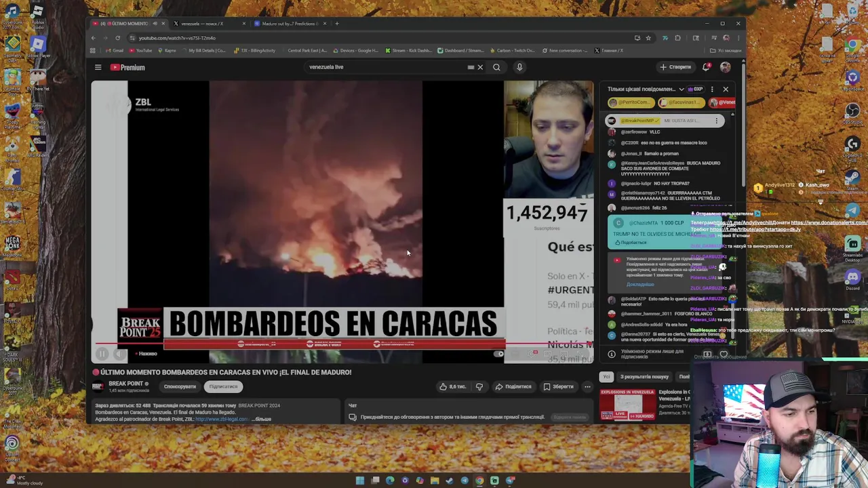Pause the live video
Image resolution: width=868 pixels, height=488 pixels.
102,353
